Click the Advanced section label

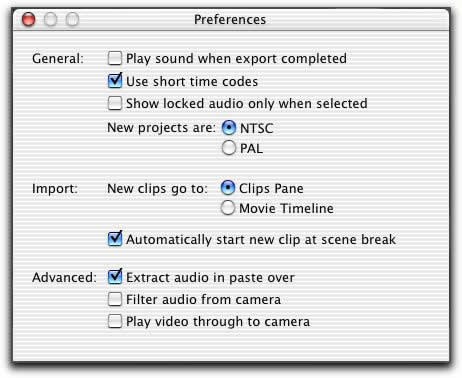[x=65, y=277]
